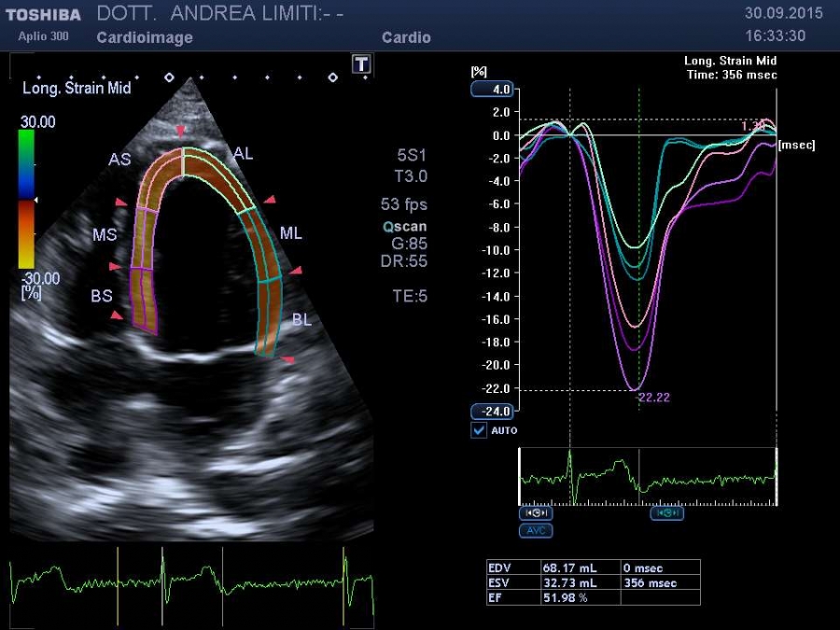Click the red arrowhead near the BS segment
The image size is (840, 630).
(117, 315)
